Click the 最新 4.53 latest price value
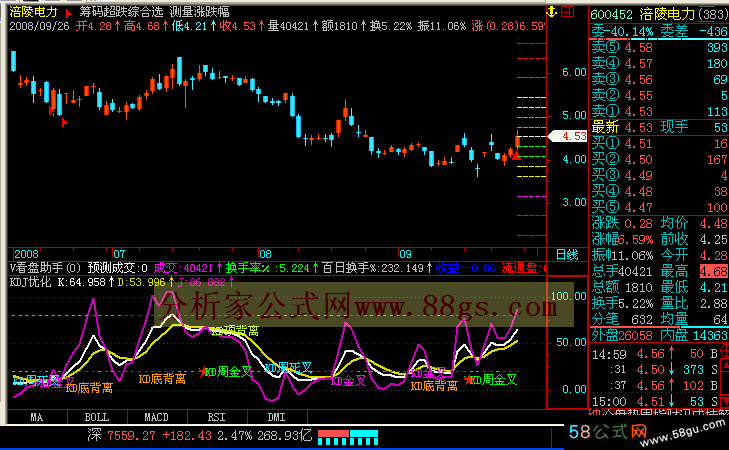The width and height of the screenshot is (729, 450). (x=639, y=127)
